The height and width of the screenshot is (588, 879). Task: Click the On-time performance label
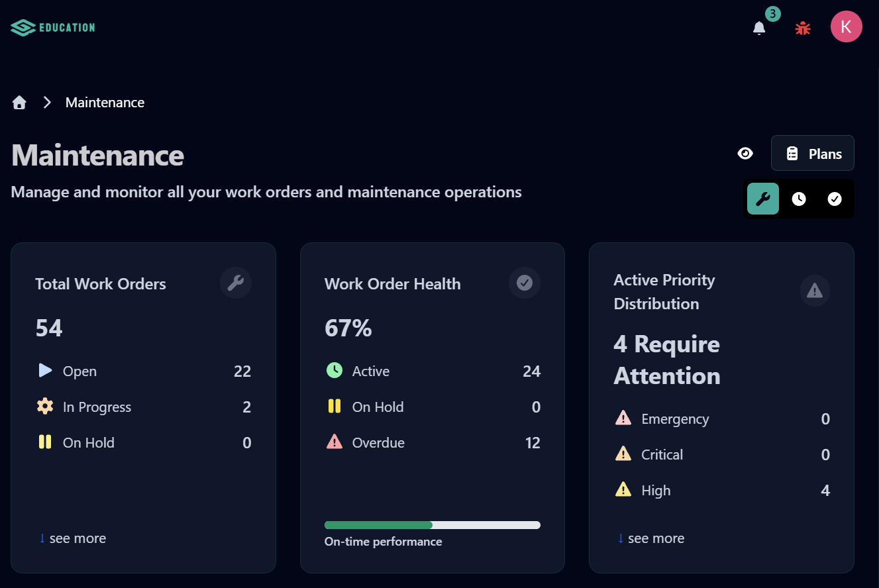click(384, 542)
